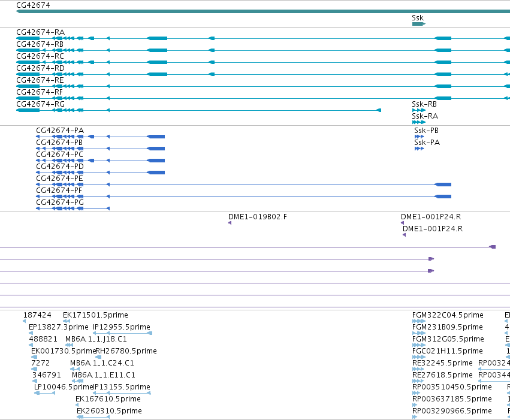Select EST label 187424
This screenshot has width=510, height=420.
pos(37,315)
